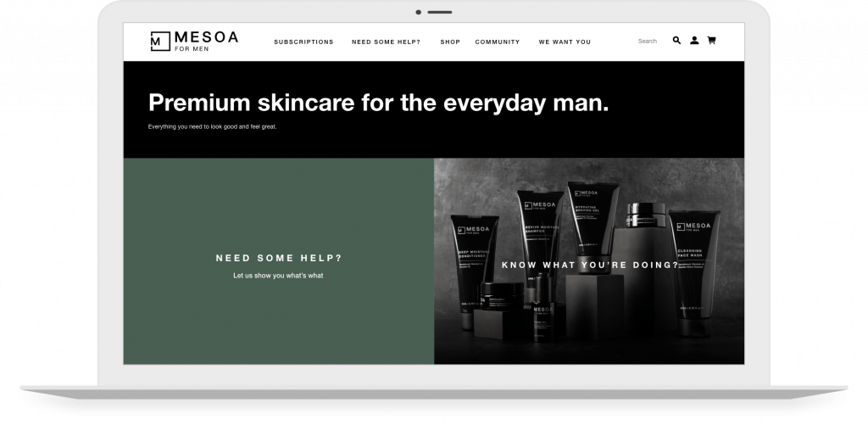868x425 pixels.
Task: Click Need Some Help? green panel heading
Action: tap(279, 258)
